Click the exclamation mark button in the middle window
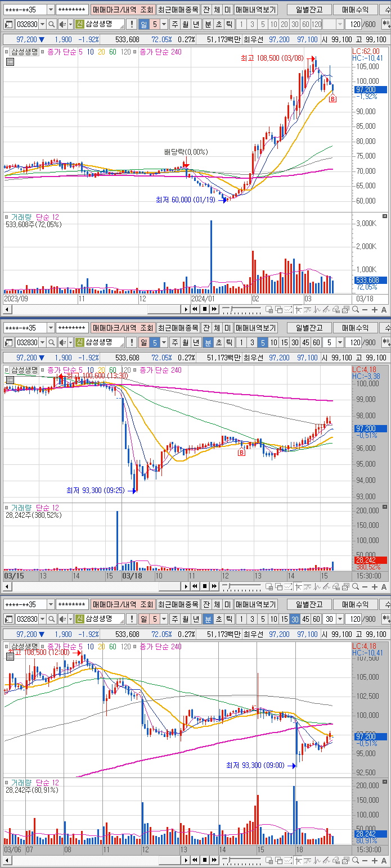This screenshot has height=868, width=391. coord(131,342)
